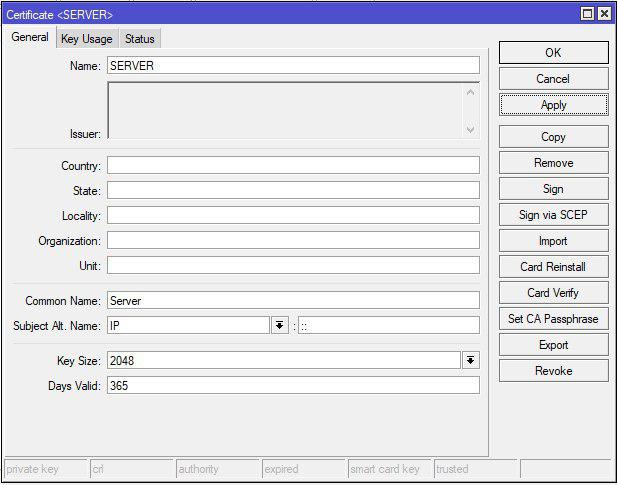Open Set CA Passphrase
This screenshot has width=617, height=485.
(553, 319)
